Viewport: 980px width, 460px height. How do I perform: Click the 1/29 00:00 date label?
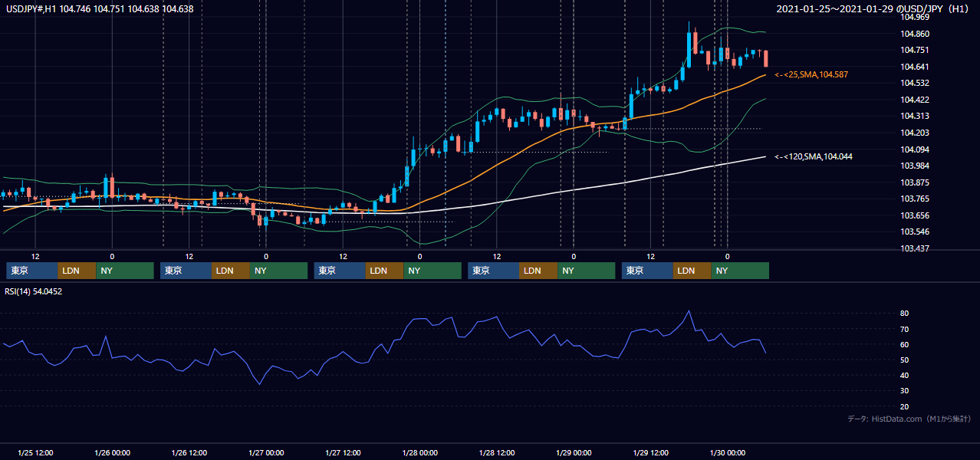tap(574, 452)
